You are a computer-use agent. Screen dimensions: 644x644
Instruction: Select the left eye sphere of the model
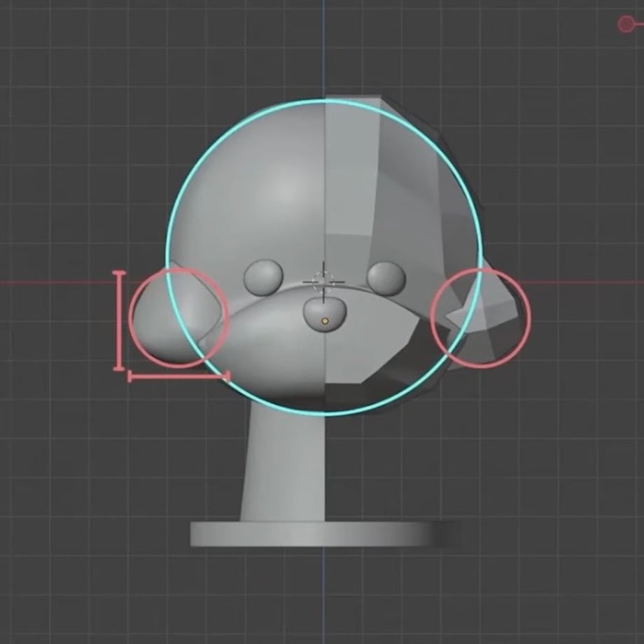(x=264, y=276)
